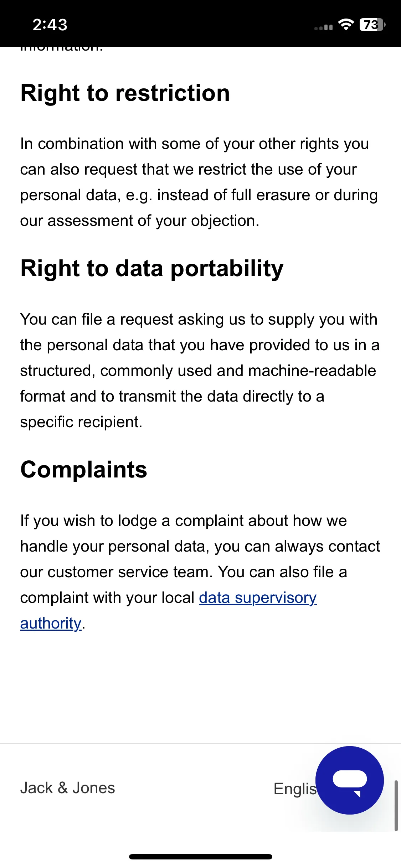Image resolution: width=401 pixels, height=868 pixels.
Task: Tap the cellular signal bars icon
Action: (324, 27)
